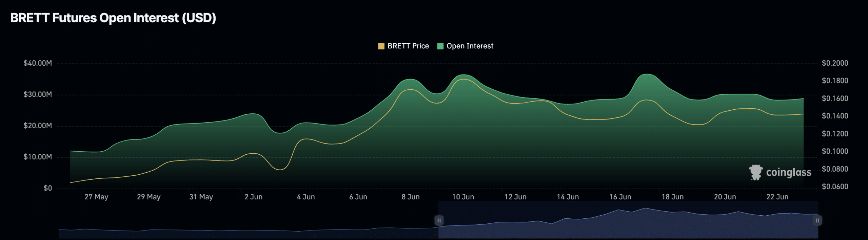Click the green Open Interest legend swatch
868x240 pixels.
point(440,46)
